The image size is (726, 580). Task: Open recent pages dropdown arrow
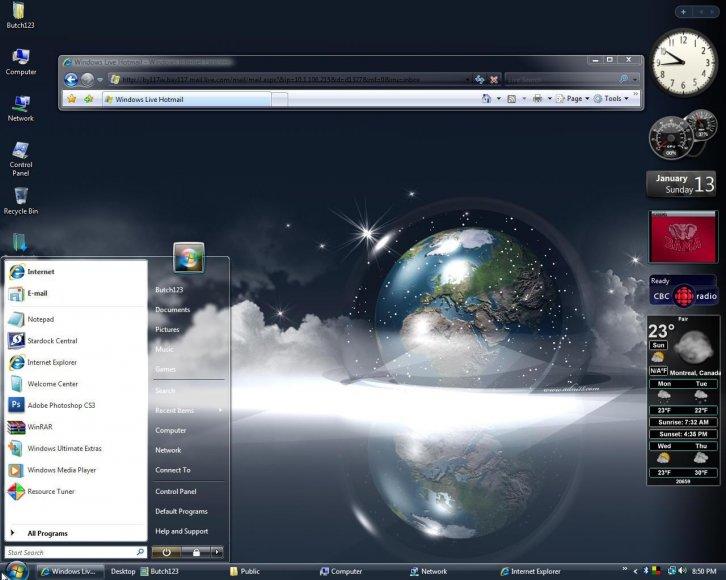pyautogui.click(x=100, y=80)
